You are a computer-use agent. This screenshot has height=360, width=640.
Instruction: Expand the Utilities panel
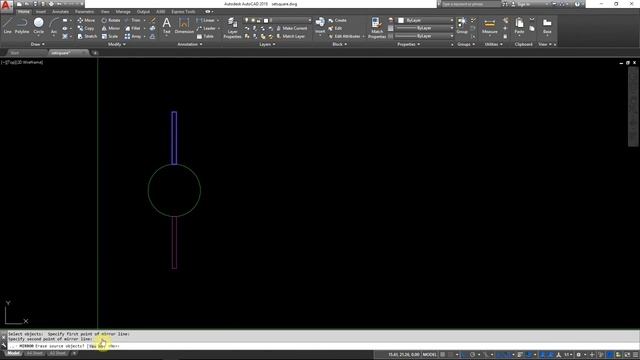pyautogui.click(x=493, y=44)
